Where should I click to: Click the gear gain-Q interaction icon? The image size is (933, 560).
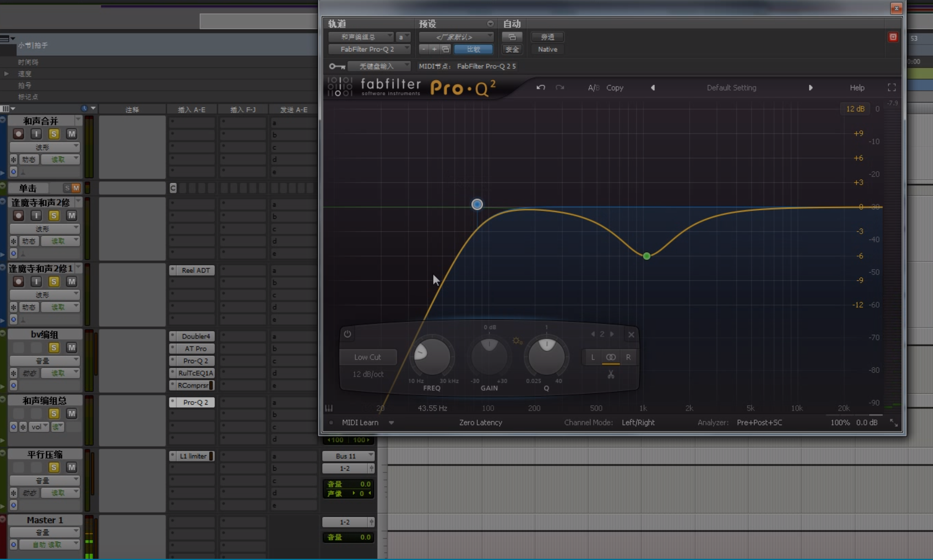pyautogui.click(x=517, y=341)
